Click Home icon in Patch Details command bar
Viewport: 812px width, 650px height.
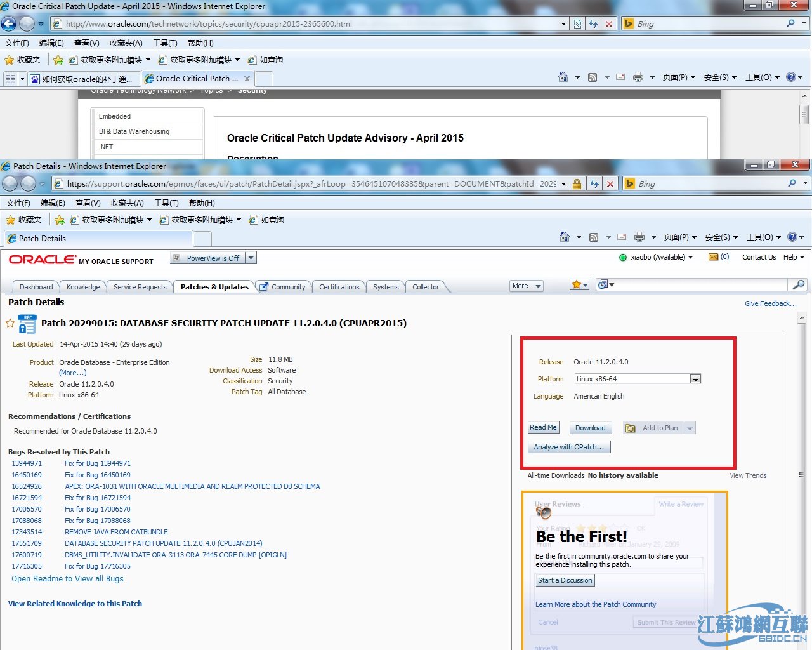coord(565,237)
